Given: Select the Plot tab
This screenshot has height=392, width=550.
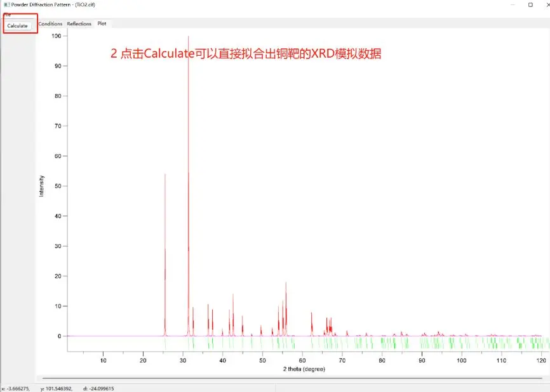Looking at the screenshot, I should coord(102,23).
